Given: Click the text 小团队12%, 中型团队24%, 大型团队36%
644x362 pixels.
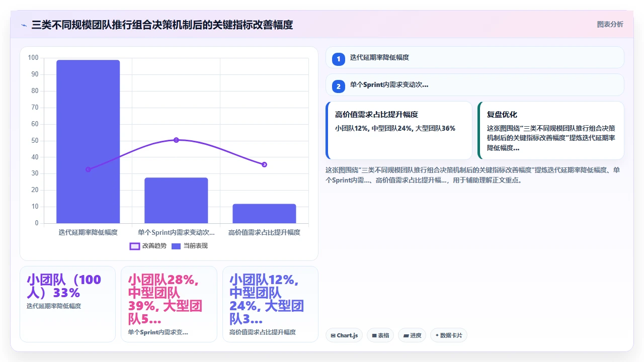Looking at the screenshot, I should (395, 128).
